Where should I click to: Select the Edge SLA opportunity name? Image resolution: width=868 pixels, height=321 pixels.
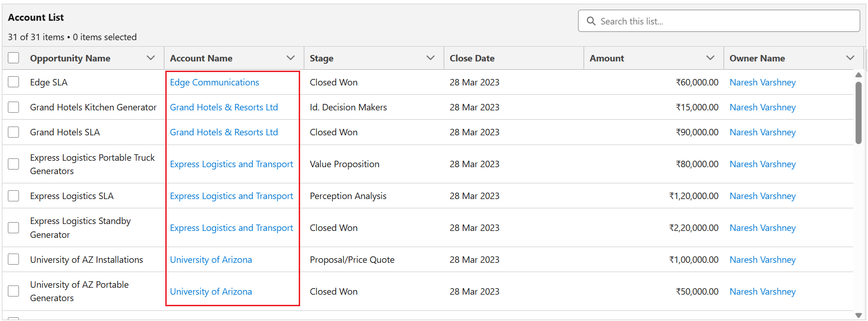pyautogui.click(x=48, y=82)
